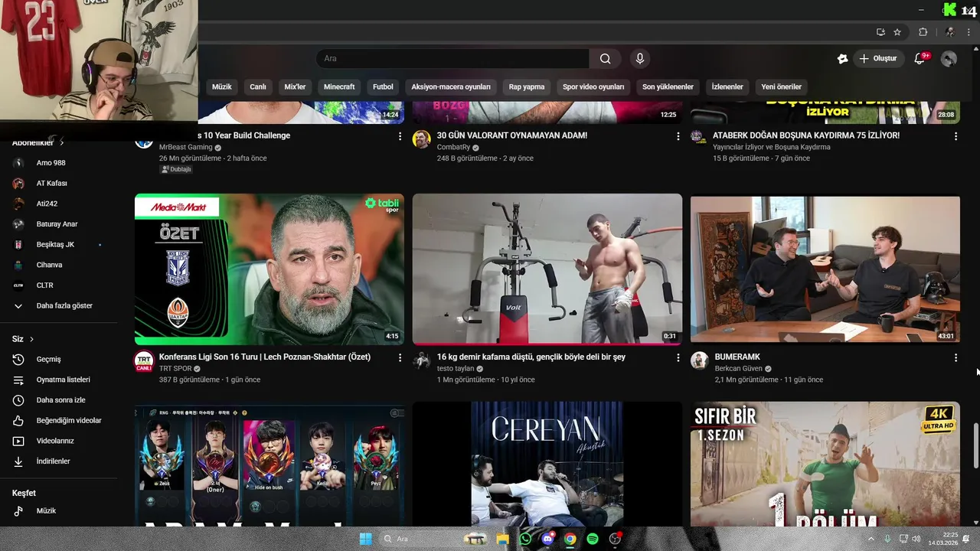Play the BUMERAMK video thumbnail
Viewport: 980px width, 551px height.
tap(825, 269)
